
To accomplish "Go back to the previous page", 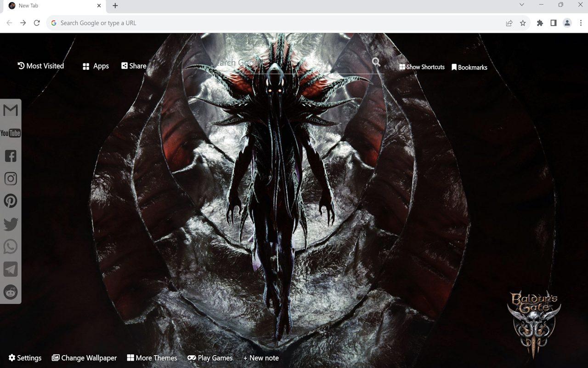I will (9, 23).
